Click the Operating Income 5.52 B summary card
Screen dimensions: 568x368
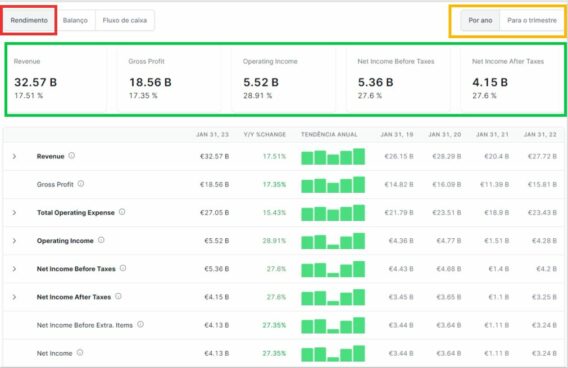pos(284,79)
